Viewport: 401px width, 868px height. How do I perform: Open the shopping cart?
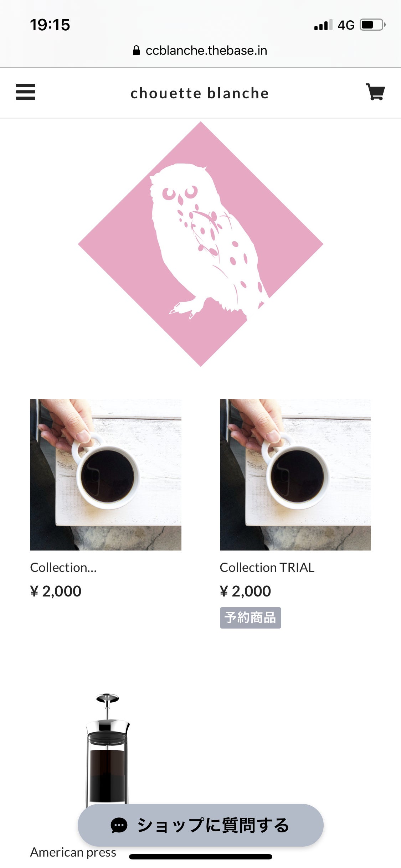coord(375,92)
